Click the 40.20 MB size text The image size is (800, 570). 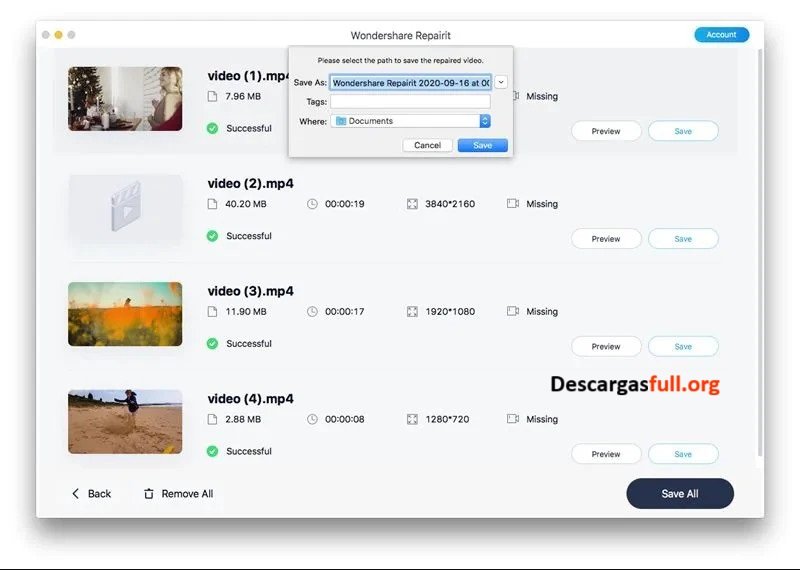tap(246, 204)
